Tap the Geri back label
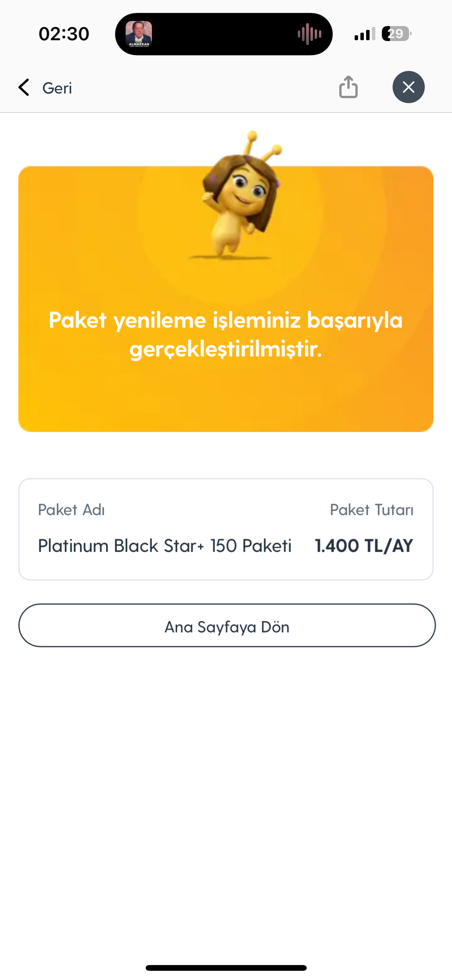The height and width of the screenshot is (980, 452). tap(57, 88)
